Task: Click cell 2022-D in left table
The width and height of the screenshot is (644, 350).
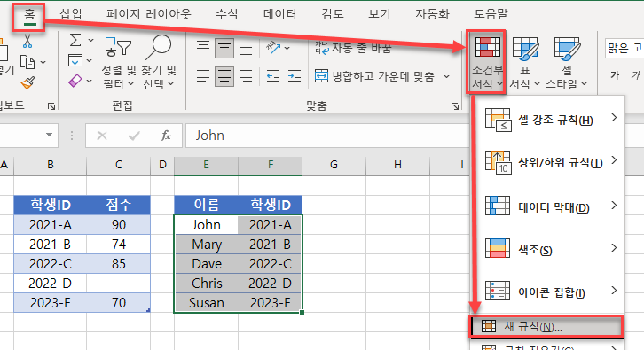Action: tap(50, 284)
